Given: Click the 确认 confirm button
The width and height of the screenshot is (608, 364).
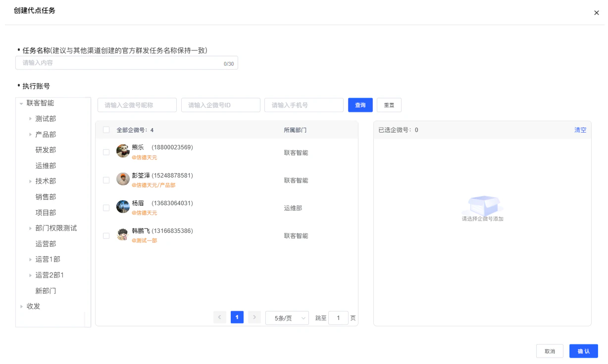Looking at the screenshot, I should 584,351.
